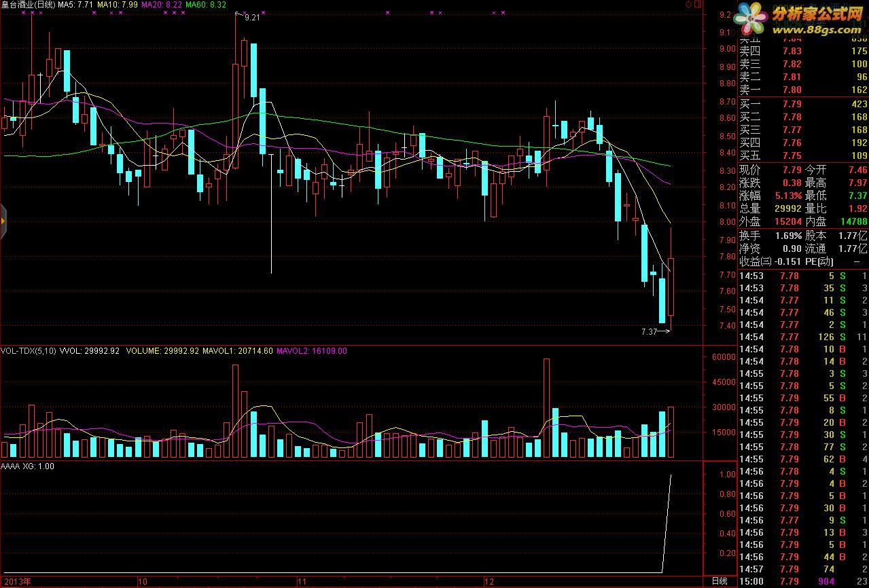This screenshot has height=588, width=869.
Task: Click the 涨跌 0.38 change field
Action: click(x=770, y=183)
